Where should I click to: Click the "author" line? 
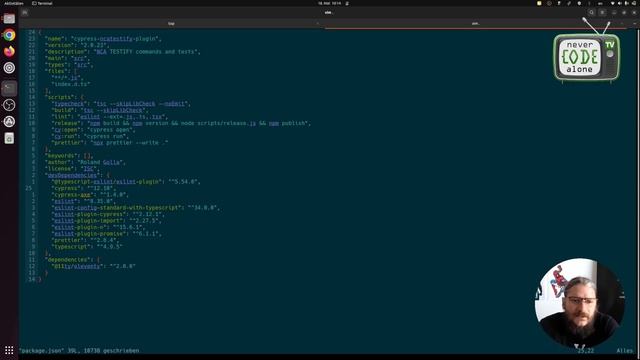pyautogui.click(x=85, y=162)
